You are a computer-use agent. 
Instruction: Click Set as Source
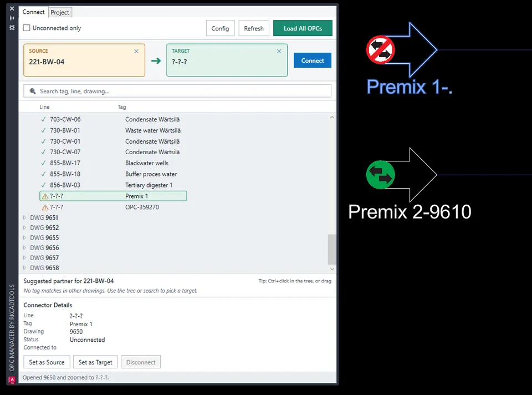pyautogui.click(x=47, y=362)
